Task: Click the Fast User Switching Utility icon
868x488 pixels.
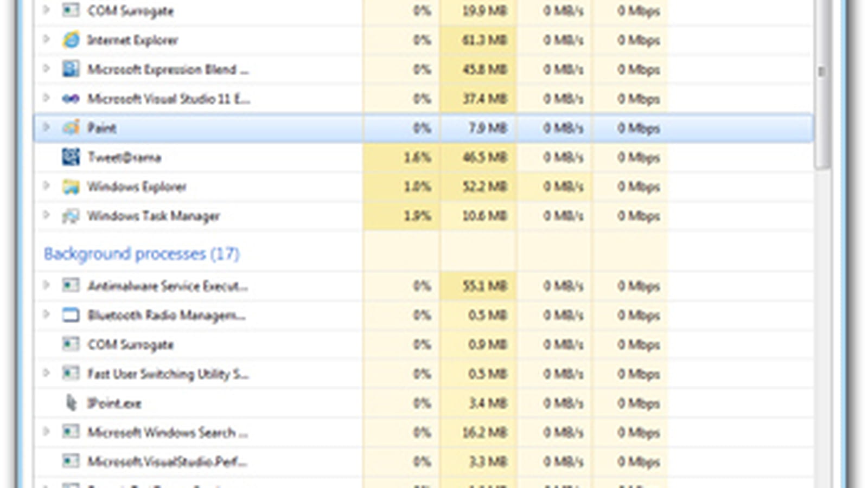Action: pos(71,374)
